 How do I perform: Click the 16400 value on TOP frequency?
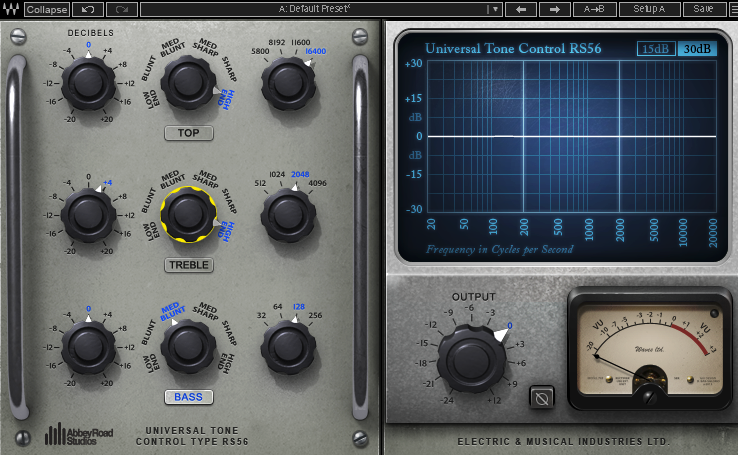pyautogui.click(x=315, y=51)
